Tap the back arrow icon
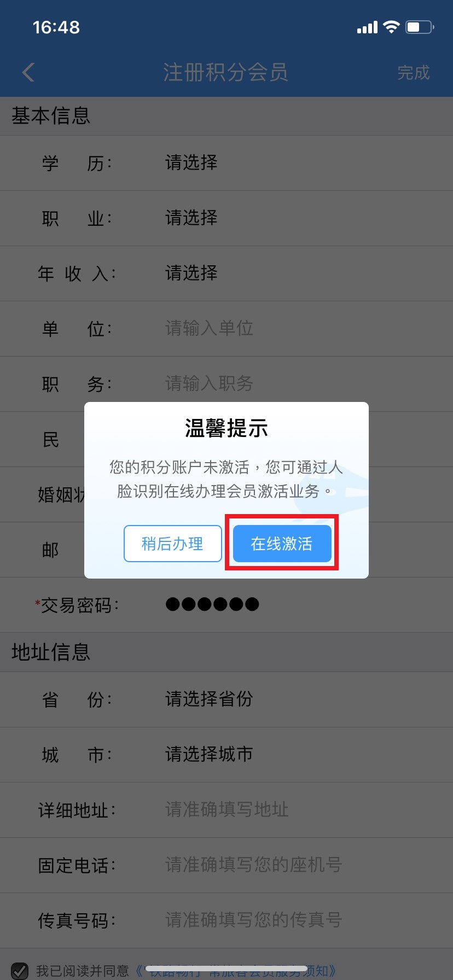The image size is (453, 980). tap(28, 72)
